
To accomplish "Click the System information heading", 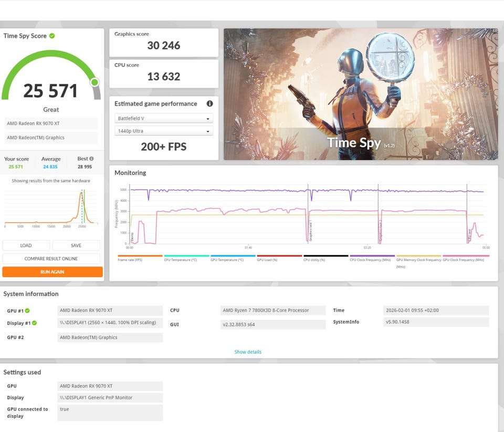I will click(31, 294).
